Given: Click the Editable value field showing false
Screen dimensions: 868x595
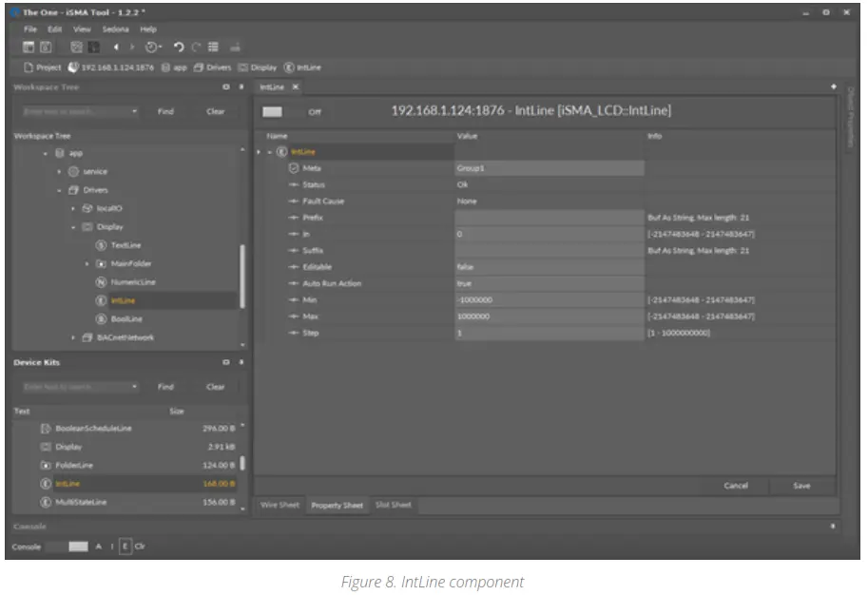Looking at the screenshot, I should pos(550,267).
